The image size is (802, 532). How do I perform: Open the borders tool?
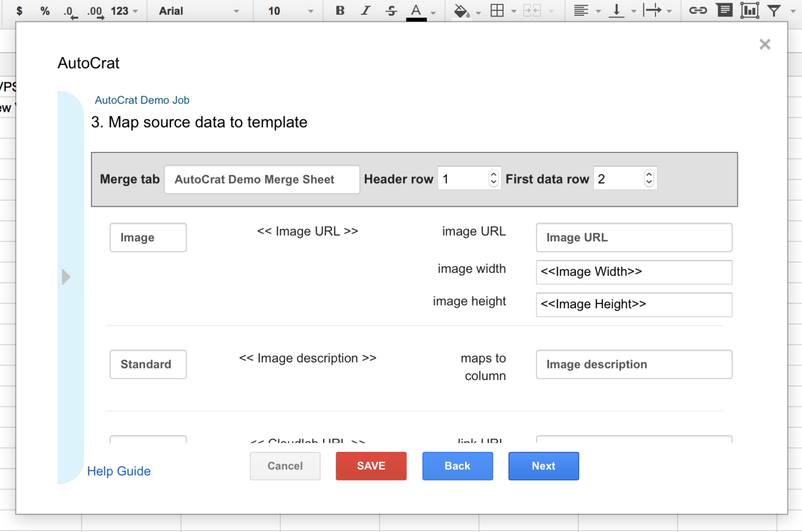(497, 10)
